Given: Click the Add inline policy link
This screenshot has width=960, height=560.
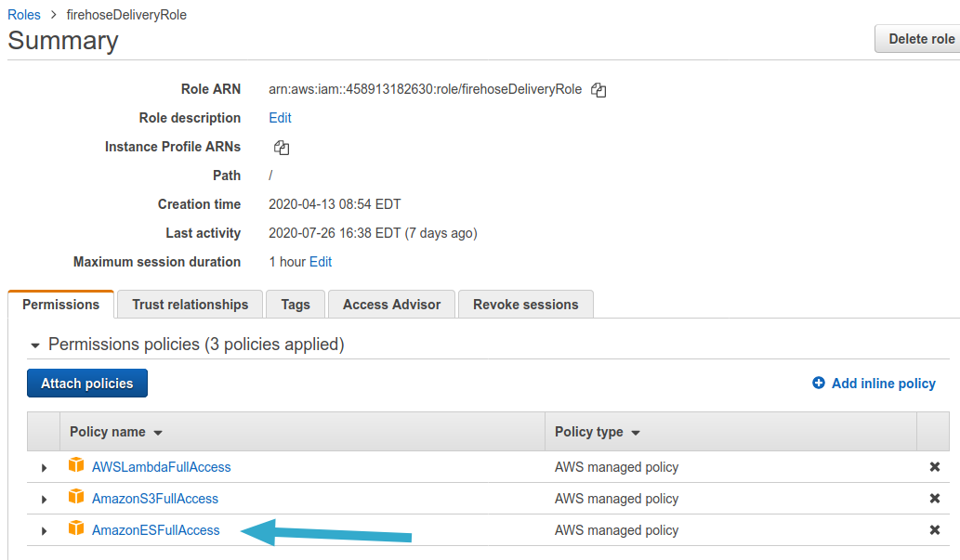Looking at the screenshot, I should tap(884, 384).
